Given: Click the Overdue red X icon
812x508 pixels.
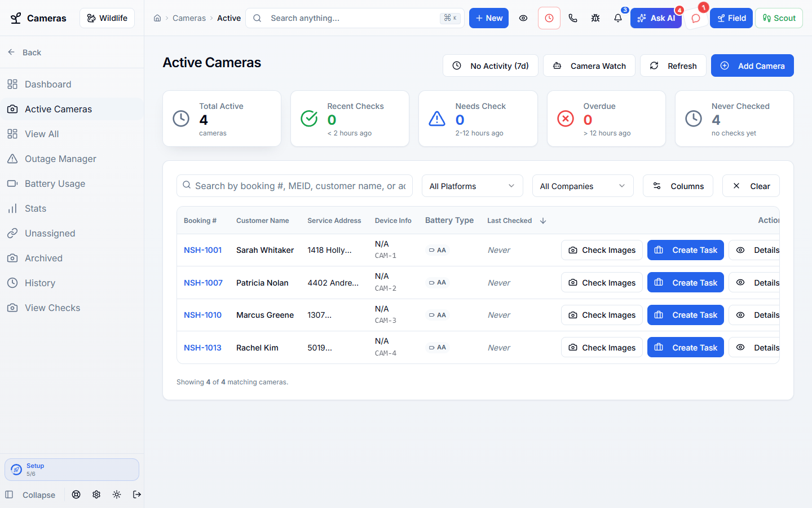Looking at the screenshot, I should tap(566, 119).
